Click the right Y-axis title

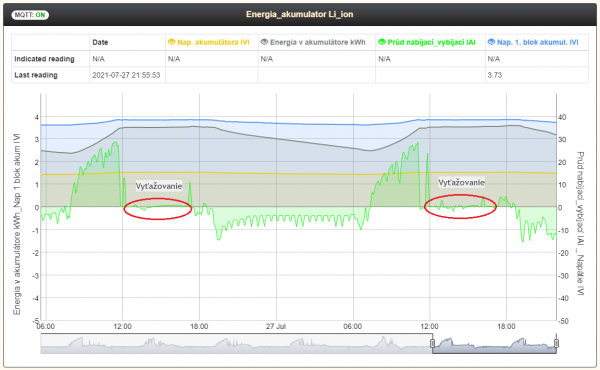click(x=580, y=223)
